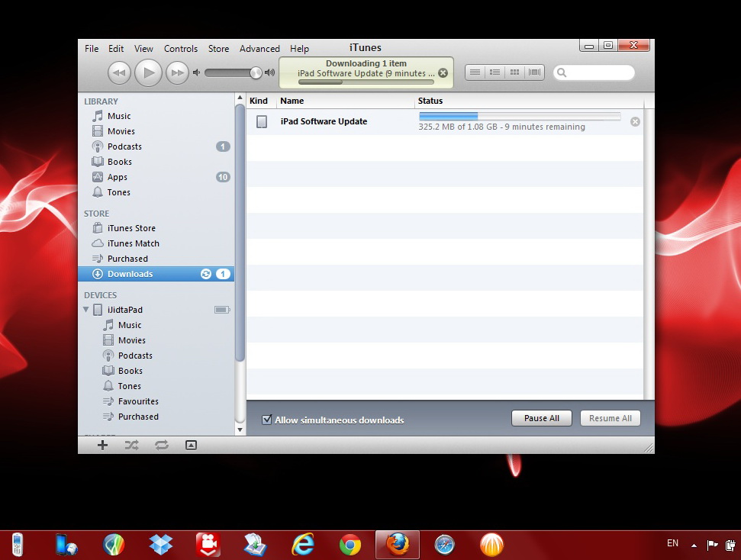Open Purchased under the iJidtaPad device
The image size is (741, 560).
pyautogui.click(x=156, y=417)
